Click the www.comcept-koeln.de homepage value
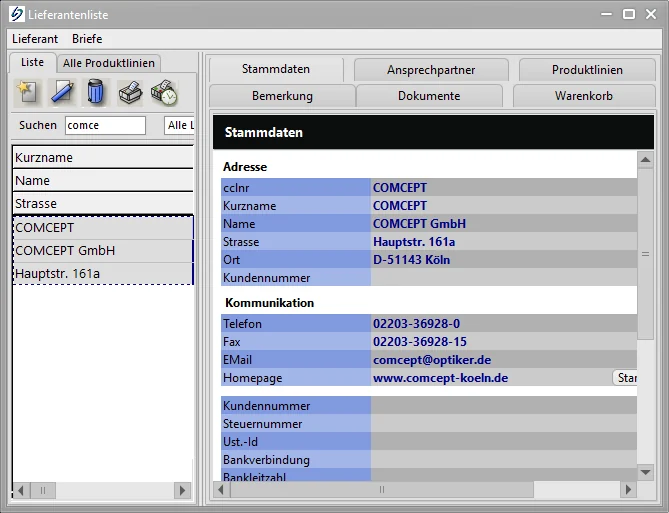 click(x=440, y=378)
